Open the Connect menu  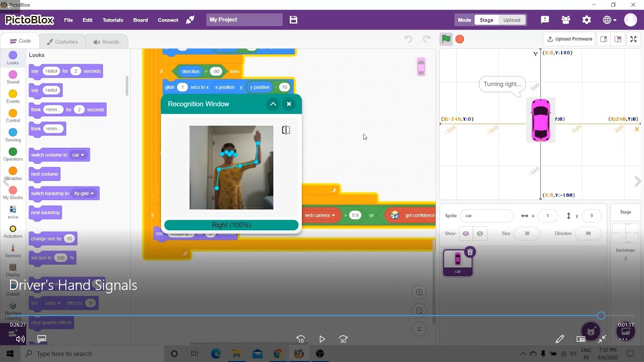click(x=168, y=20)
